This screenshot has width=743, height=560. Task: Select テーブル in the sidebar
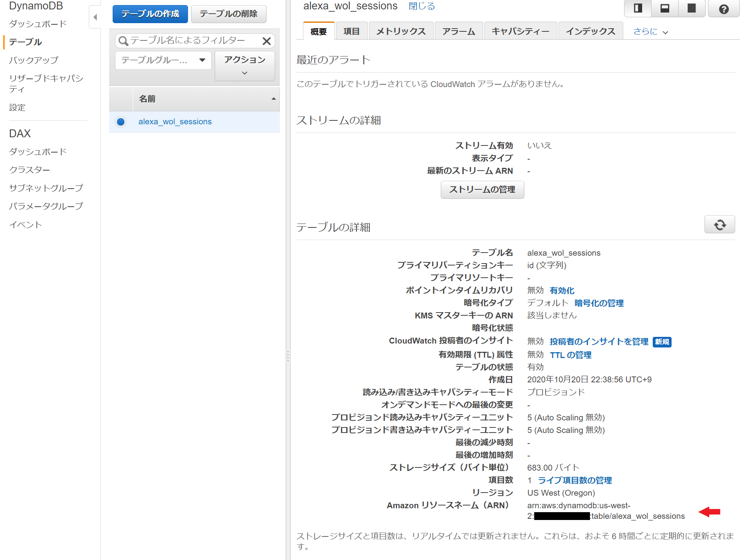[26, 42]
